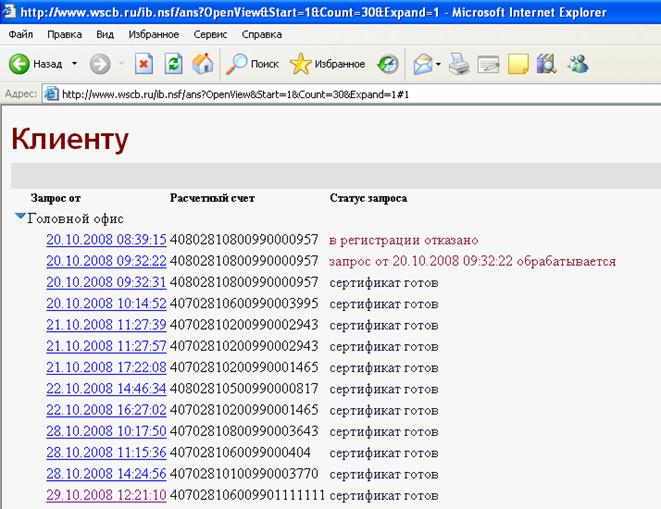Expand the Mail icon dropdown arrow

(438, 64)
